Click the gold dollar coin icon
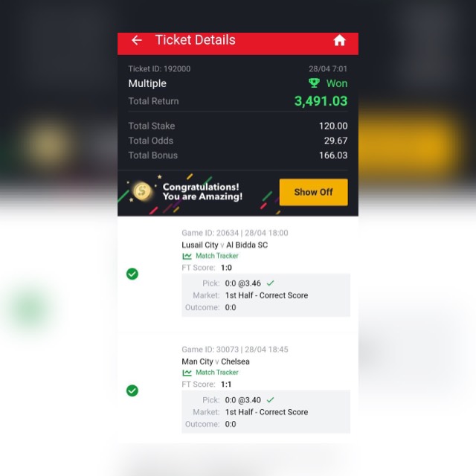This screenshot has height=476, width=476. [x=142, y=191]
